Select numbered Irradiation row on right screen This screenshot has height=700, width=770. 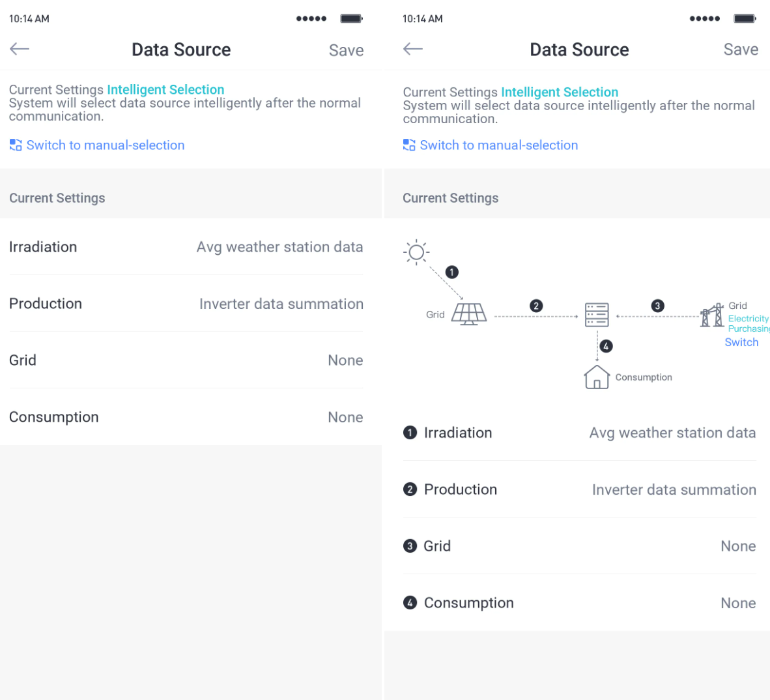click(x=579, y=433)
